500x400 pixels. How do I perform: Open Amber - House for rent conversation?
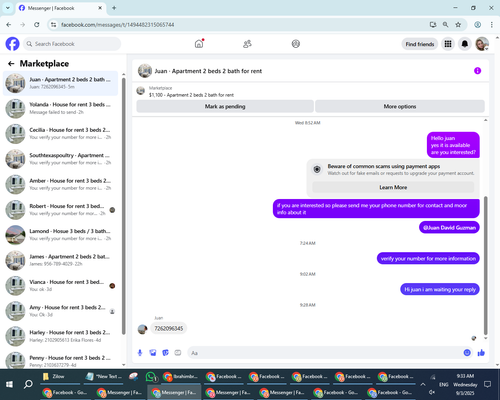61,184
